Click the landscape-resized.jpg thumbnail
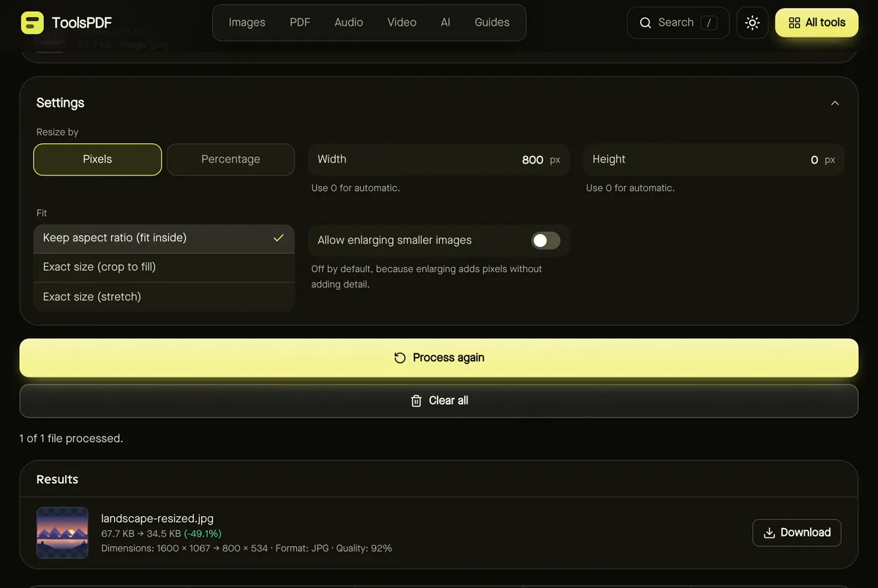Viewport: 878px width, 588px height. pos(62,533)
